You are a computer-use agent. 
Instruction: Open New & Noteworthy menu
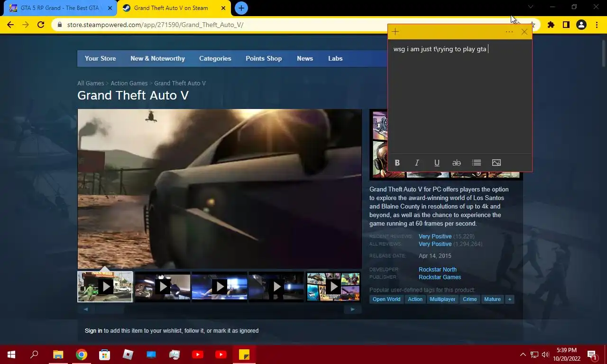point(157,58)
